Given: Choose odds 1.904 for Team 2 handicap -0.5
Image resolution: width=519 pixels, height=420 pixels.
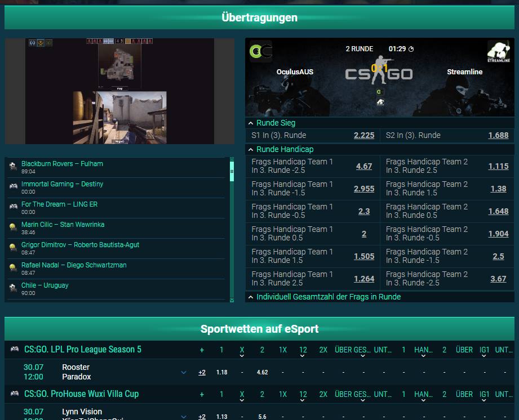Looking at the screenshot, I should point(498,234).
